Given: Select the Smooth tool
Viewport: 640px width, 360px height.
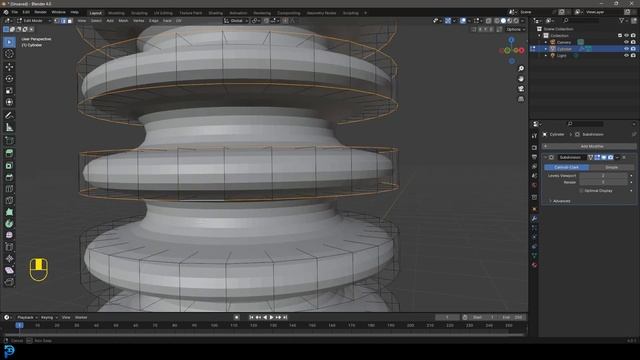Looking at the screenshot, I should 9,236.
